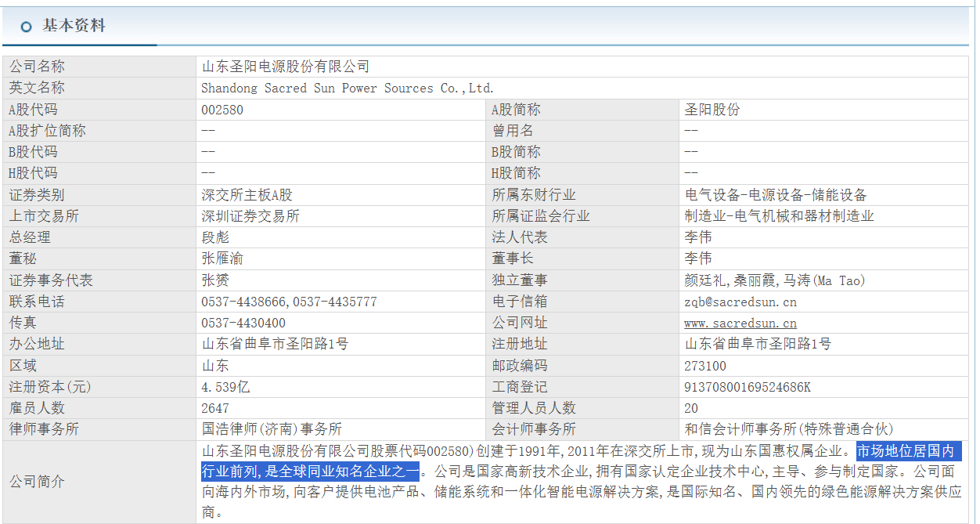The width and height of the screenshot is (980, 524).
Task: Click office address 山东省曲阜市圣阳路1号 in 办公地址 row
Action: click(x=276, y=344)
